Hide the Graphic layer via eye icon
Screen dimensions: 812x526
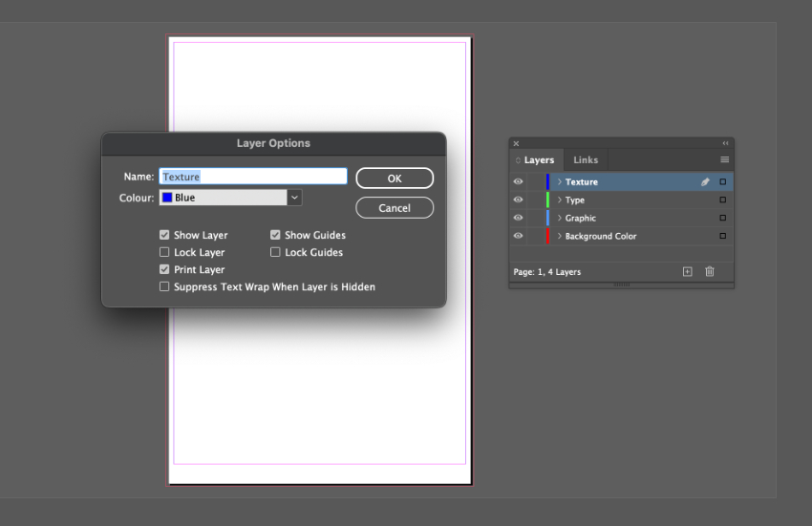point(518,218)
